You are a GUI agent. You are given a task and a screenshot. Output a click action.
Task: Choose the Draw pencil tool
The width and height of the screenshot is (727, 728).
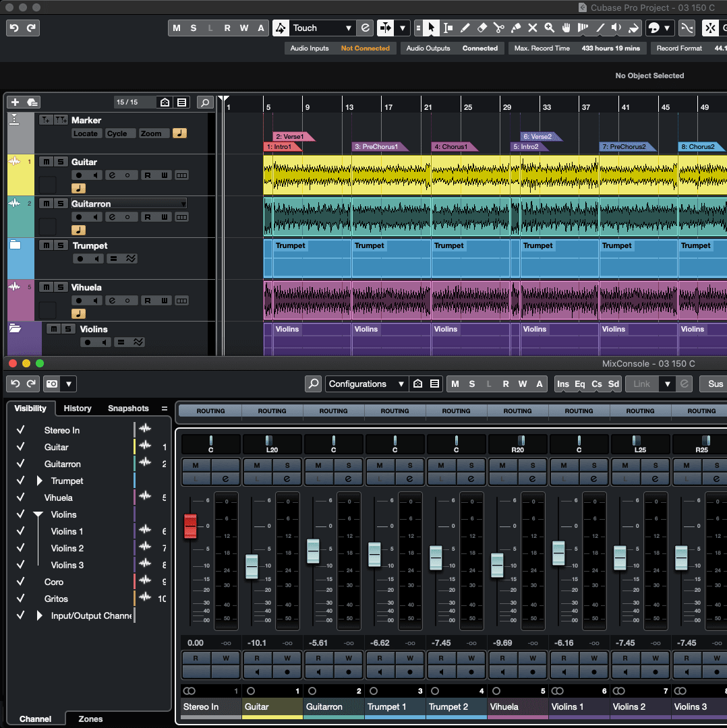pos(465,28)
